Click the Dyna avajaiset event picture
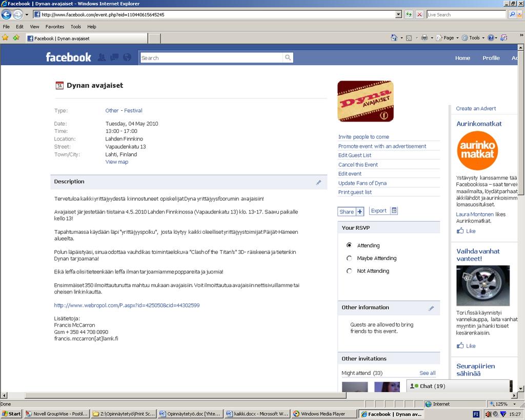This screenshot has width=525, height=420. coord(365,101)
